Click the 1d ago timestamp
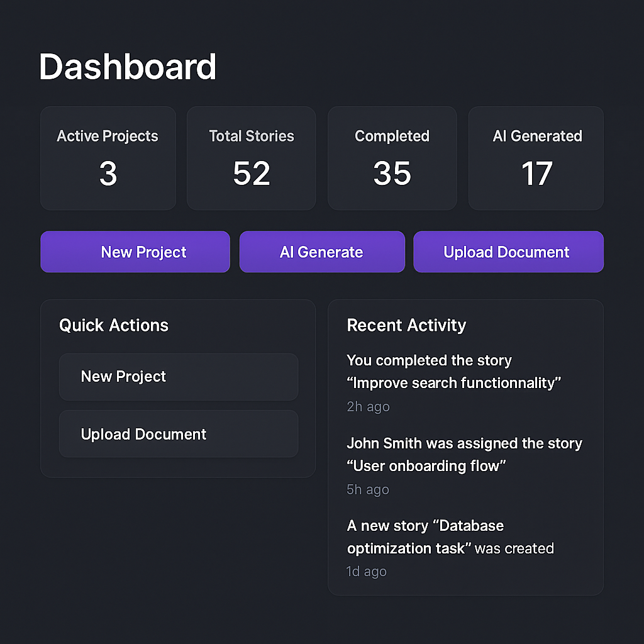The height and width of the screenshot is (644, 644). 366,571
